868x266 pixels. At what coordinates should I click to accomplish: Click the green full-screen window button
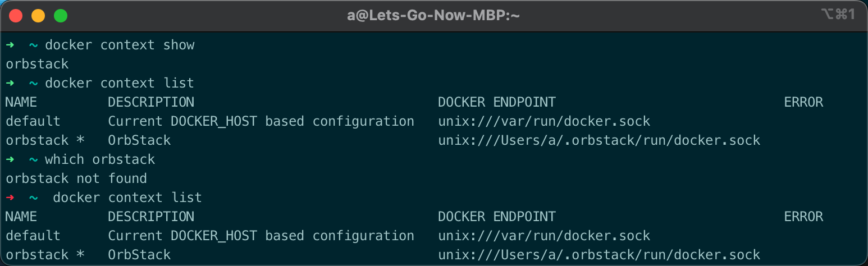[x=60, y=16]
